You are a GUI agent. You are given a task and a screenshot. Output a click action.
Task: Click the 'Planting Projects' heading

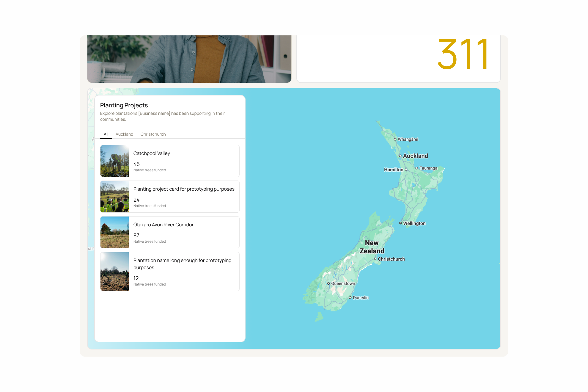click(124, 105)
